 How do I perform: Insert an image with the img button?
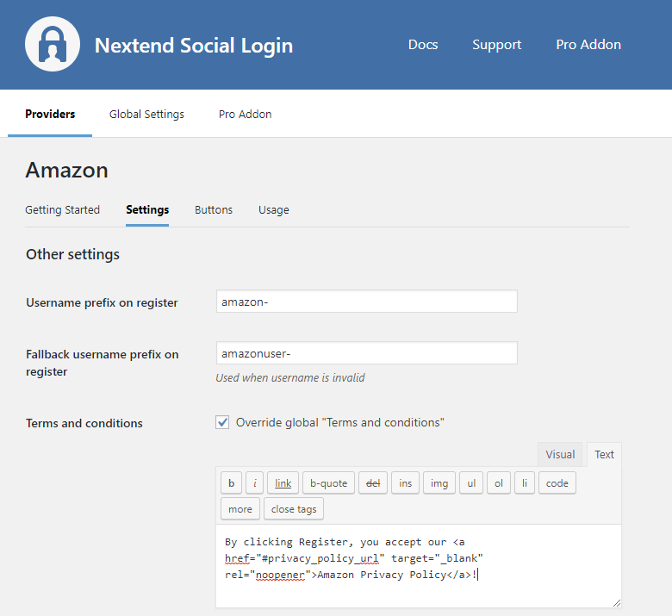tap(439, 483)
